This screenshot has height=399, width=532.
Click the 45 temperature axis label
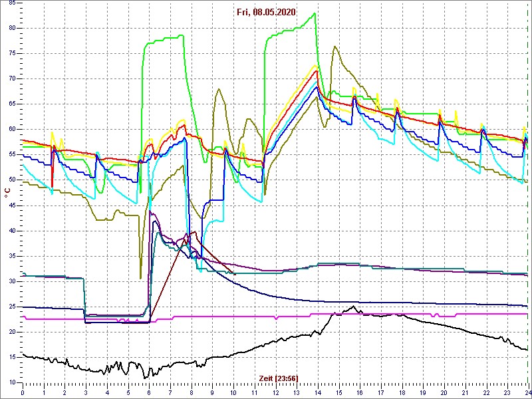coord(11,205)
